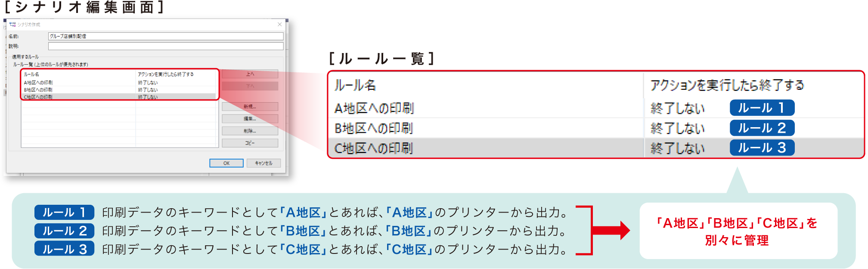Click the ルール 3 badge label
Image resolution: width=868 pixels, height=269 pixels.
(64, 249)
